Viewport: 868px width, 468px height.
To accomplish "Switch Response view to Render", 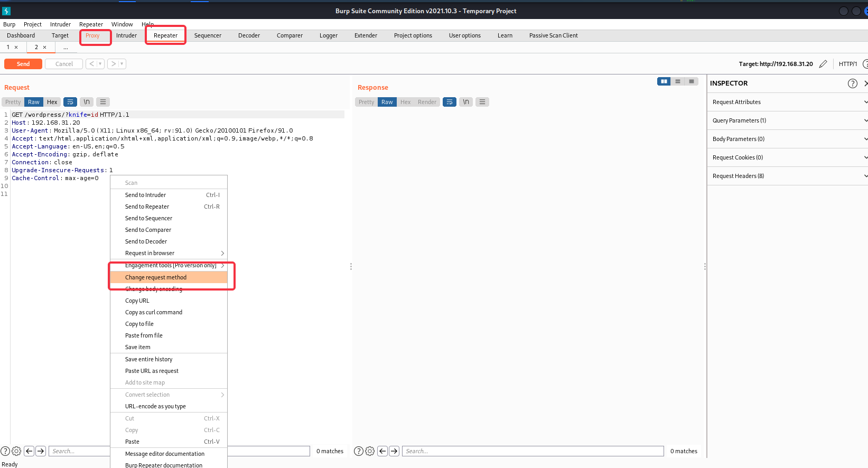I will tap(427, 102).
